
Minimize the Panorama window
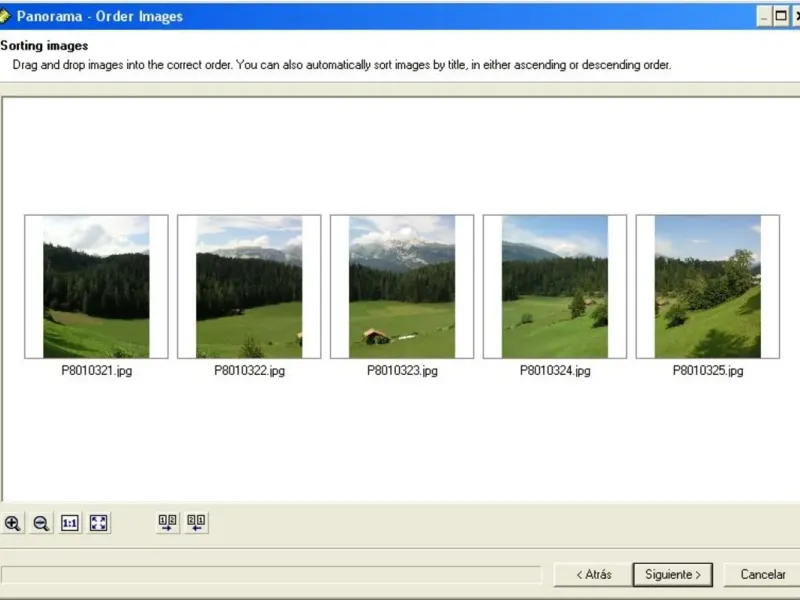click(x=764, y=16)
